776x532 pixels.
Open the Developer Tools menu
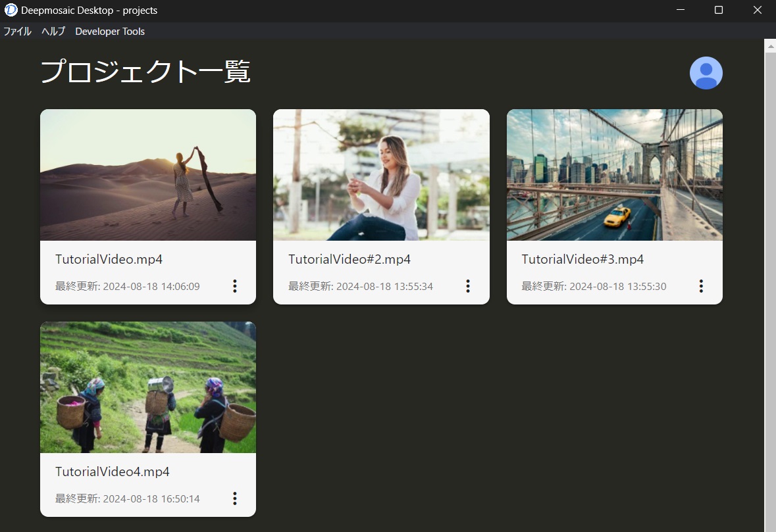[x=109, y=31]
